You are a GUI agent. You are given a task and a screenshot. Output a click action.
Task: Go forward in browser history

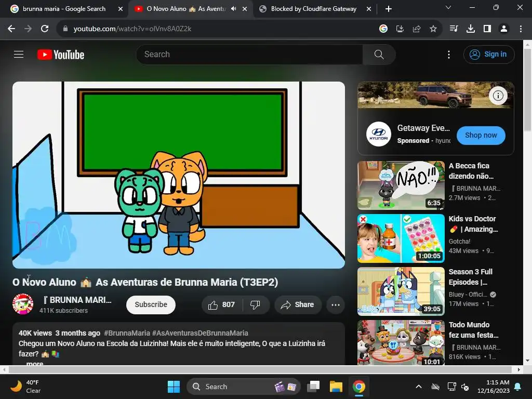point(28,29)
